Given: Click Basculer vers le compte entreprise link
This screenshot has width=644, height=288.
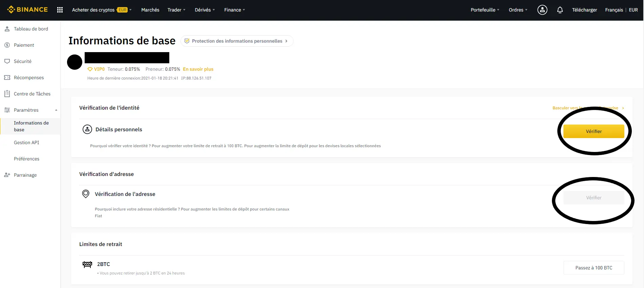Looking at the screenshot, I should coord(588,108).
